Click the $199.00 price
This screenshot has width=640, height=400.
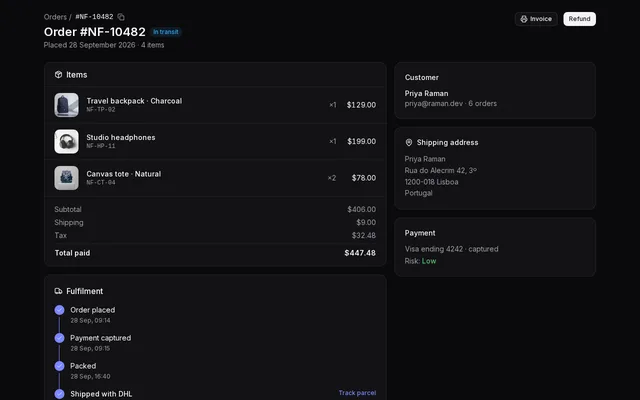tap(362, 141)
